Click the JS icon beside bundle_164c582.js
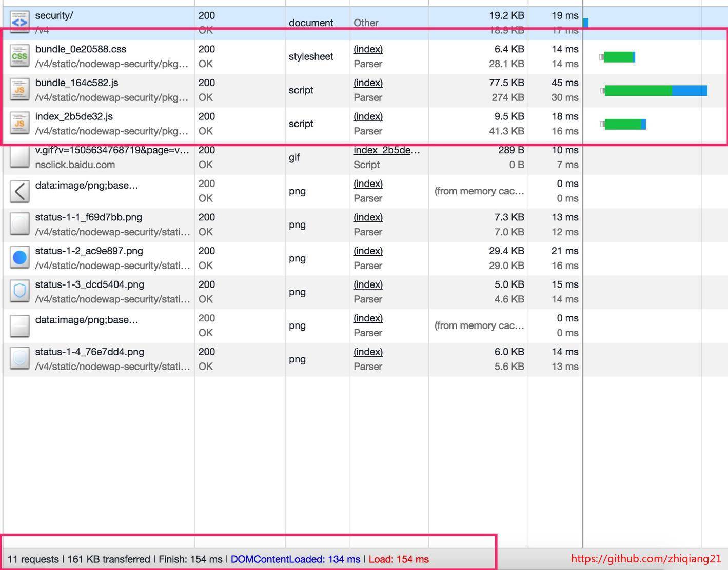Image resolution: width=728 pixels, height=570 pixels. click(x=19, y=90)
